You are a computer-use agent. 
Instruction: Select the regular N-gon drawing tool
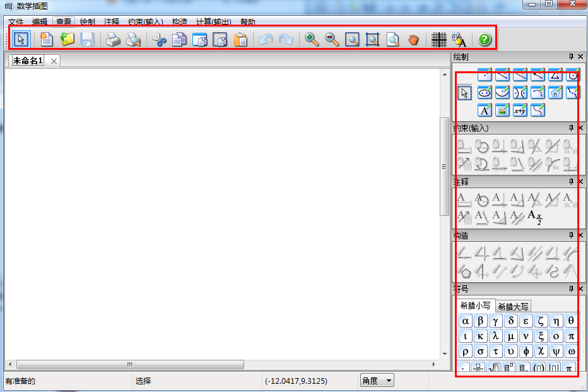tap(555, 92)
